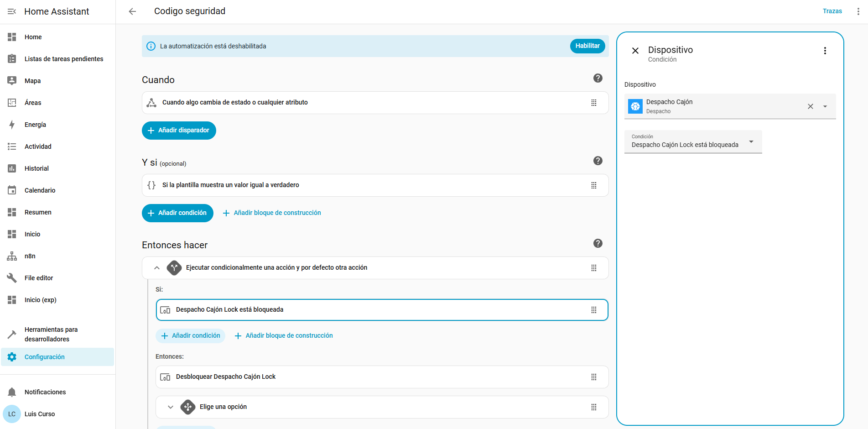Open the state change trigger row
This screenshot has height=429, width=868.
click(375, 103)
